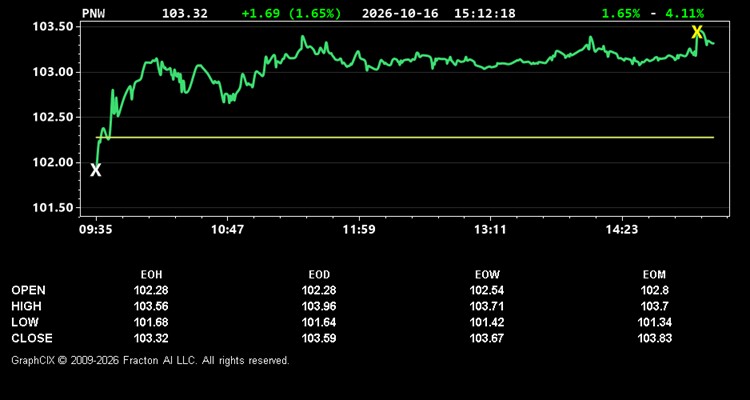Click the GraphCIX copyright notice
This screenshot has width=750, height=400.
[x=151, y=361]
